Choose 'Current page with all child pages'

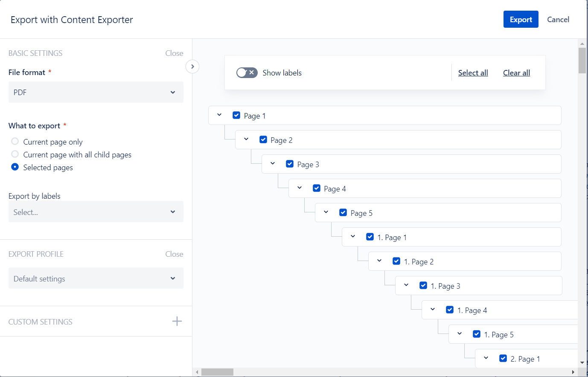15,154
